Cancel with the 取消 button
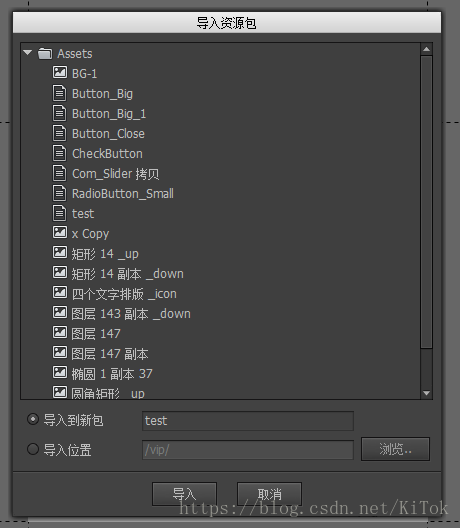Screen dimensions: 460x528 (x=269, y=494)
